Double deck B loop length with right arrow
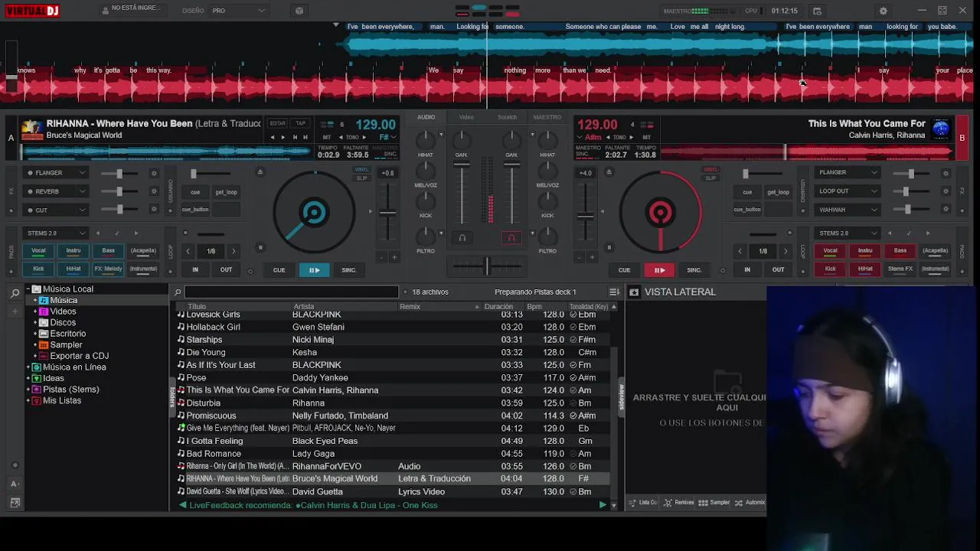 (785, 251)
